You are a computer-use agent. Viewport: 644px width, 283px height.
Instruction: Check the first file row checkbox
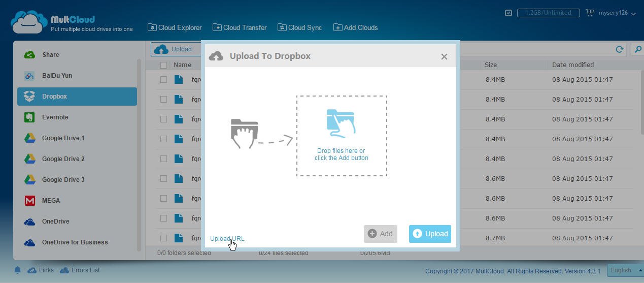(x=163, y=80)
